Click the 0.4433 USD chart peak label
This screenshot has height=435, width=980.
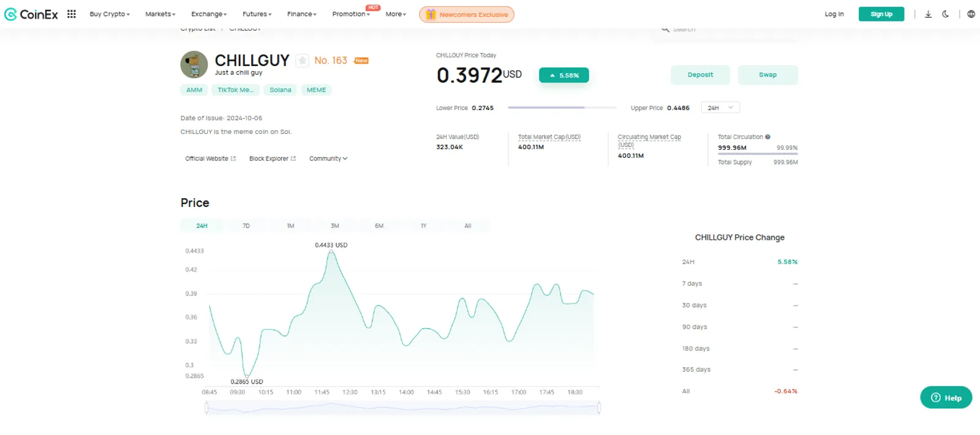pyautogui.click(x=331, y=245)
